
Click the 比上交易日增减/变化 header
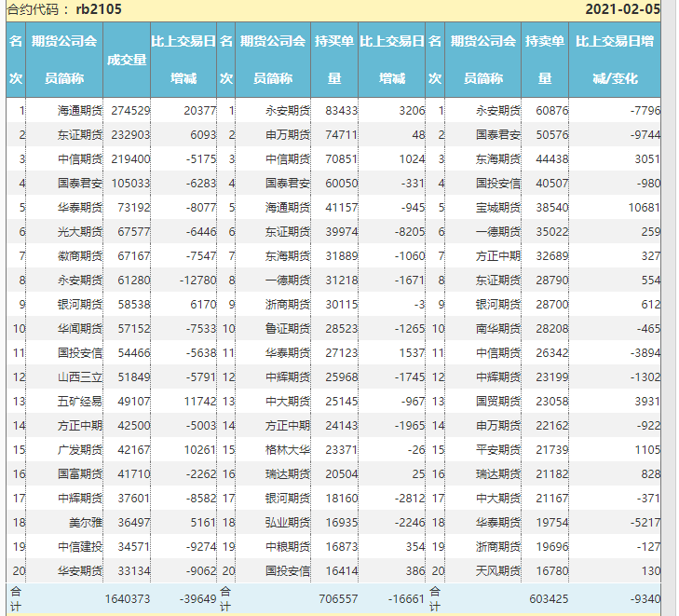click(615, 60)
